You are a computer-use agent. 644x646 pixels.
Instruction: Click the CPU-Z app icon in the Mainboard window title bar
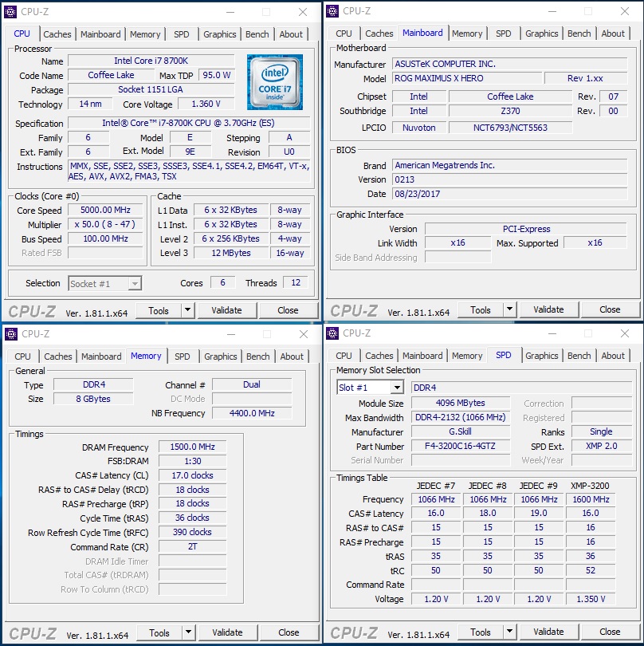(332, 11)
